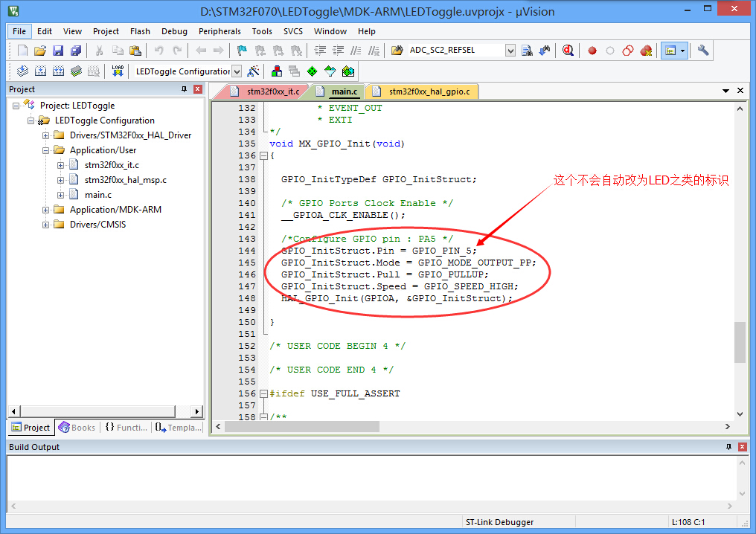The width and height of the screenshot is (756, 534).
Task: Expand Drivers/STM32F0xx_HAL_Driver folder
Action: tap(46, 135)
